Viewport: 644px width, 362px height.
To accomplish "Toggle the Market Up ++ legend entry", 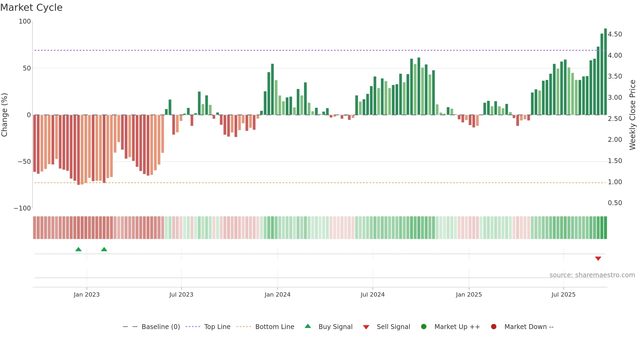I will [451, 327].
